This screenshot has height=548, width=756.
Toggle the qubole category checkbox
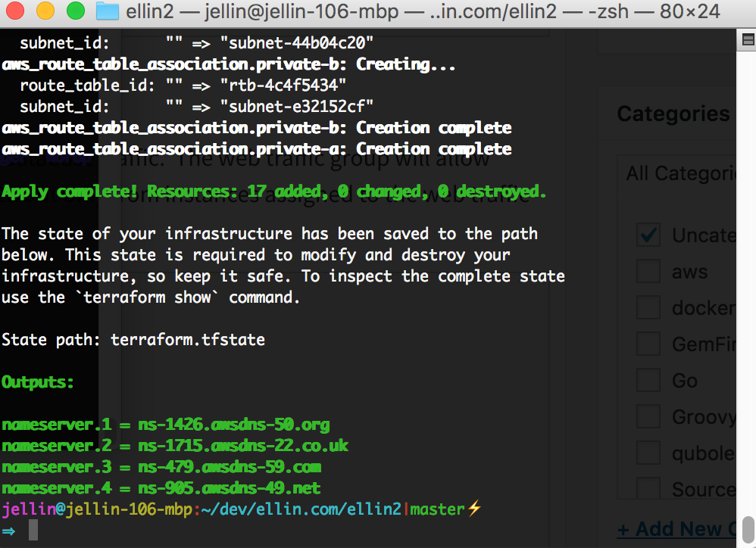(x=648, y=453)
